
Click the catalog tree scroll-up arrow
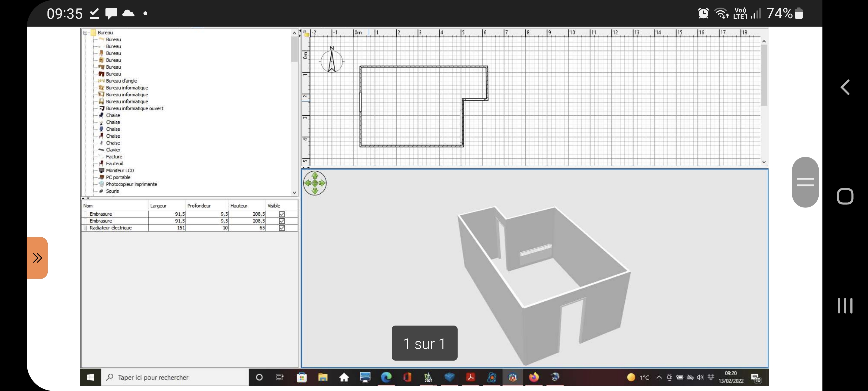coord(294,33)
